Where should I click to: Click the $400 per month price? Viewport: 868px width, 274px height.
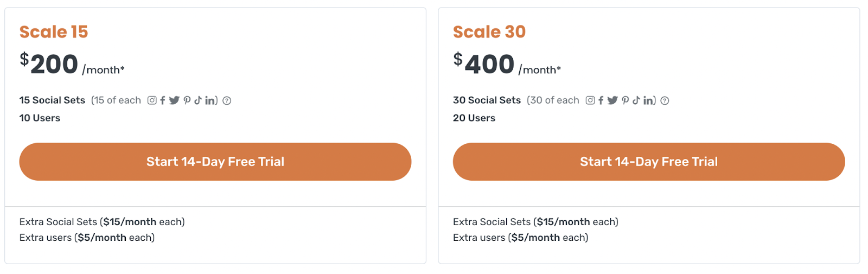[489, 65]
